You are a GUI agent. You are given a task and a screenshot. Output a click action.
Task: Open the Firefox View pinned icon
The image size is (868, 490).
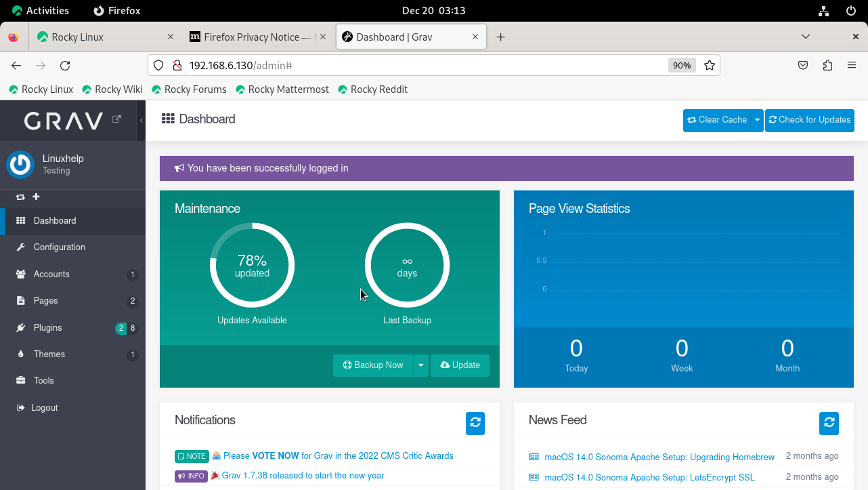(14, 37)
